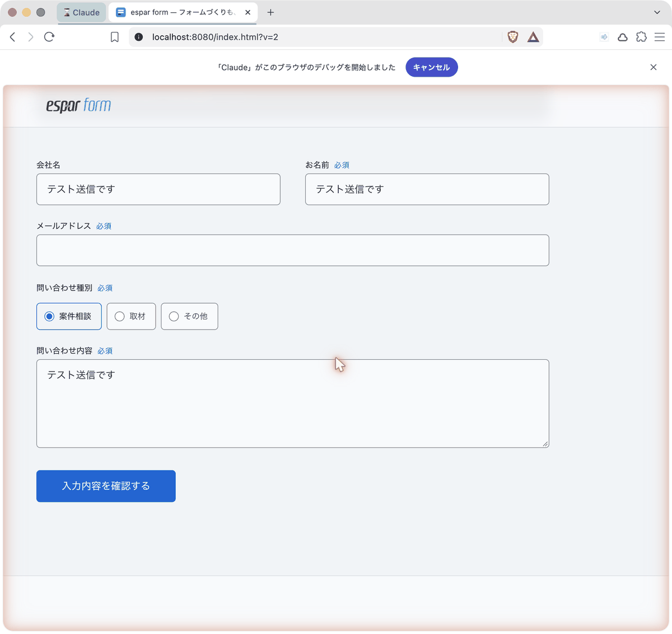Reload the page with the refresh icon

click(49, 37)
